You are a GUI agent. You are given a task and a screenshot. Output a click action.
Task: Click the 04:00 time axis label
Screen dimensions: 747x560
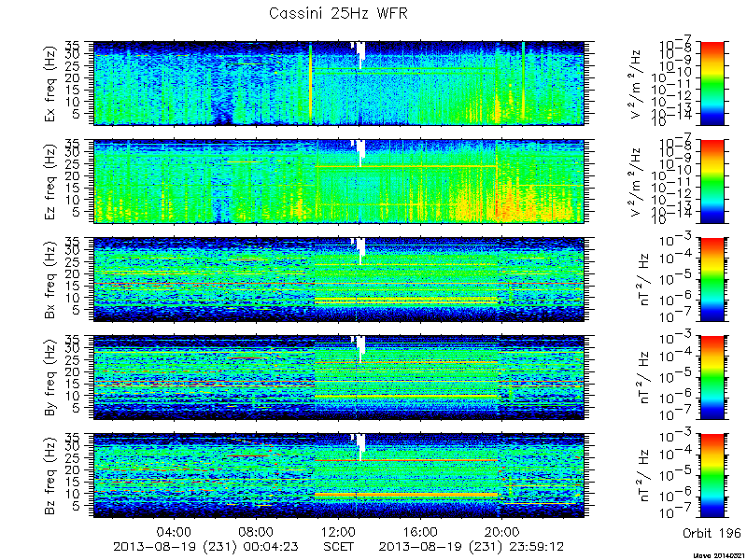coord(174,532)
